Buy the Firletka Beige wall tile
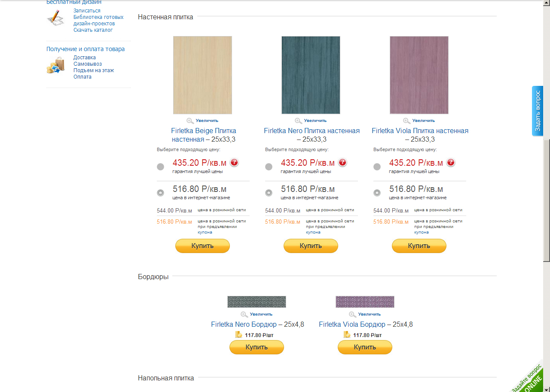 point(202,246)
